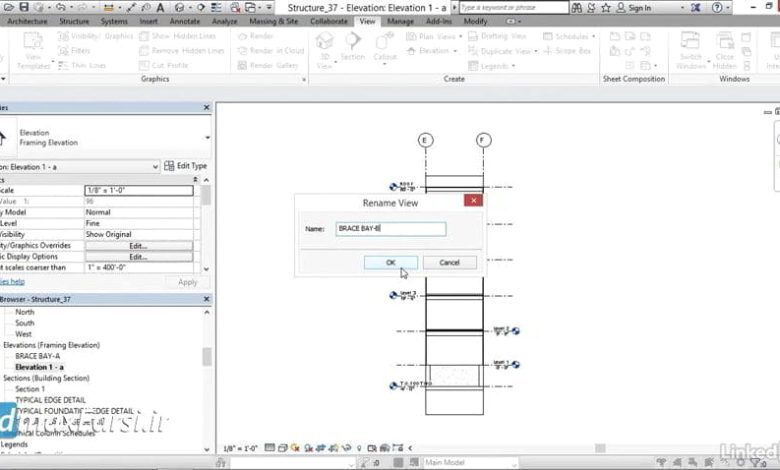Open the Properties help link

point(12,282)
